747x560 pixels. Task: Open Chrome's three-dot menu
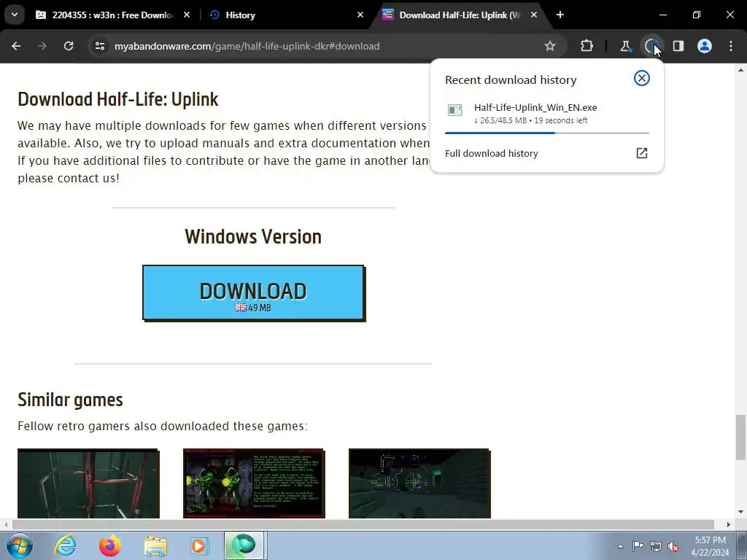click(731, 46)
